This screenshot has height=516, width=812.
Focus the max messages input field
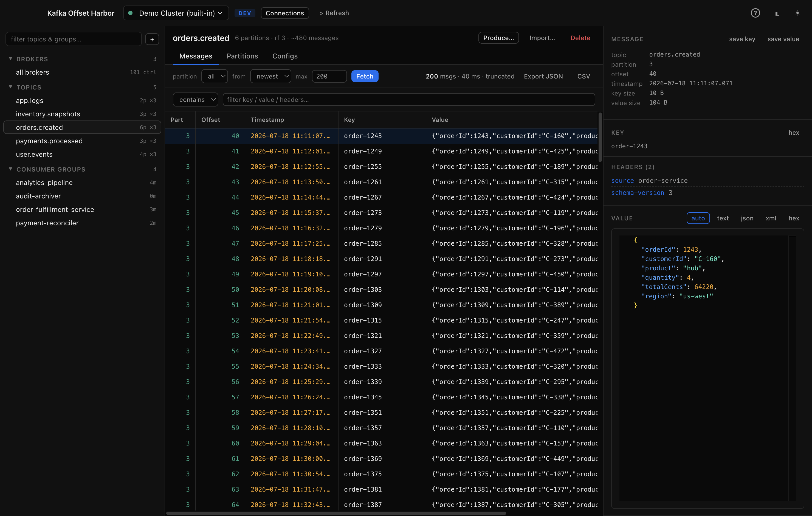tap(329, 76)
